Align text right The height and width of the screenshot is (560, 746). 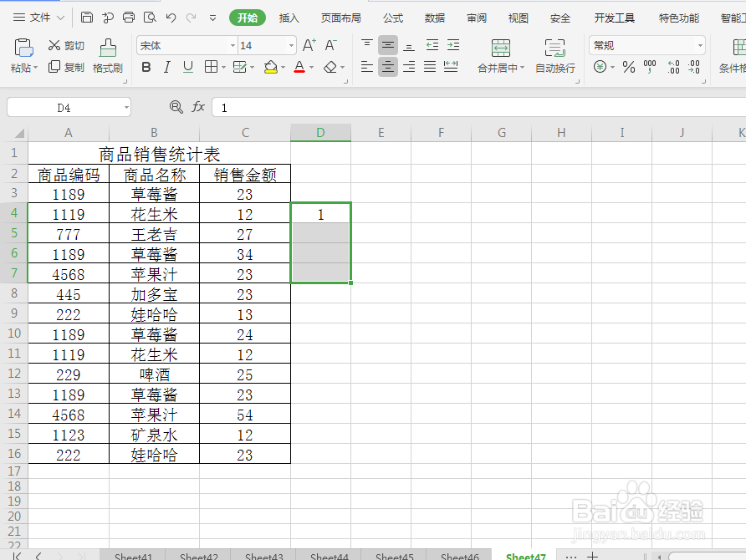(409, 67)
